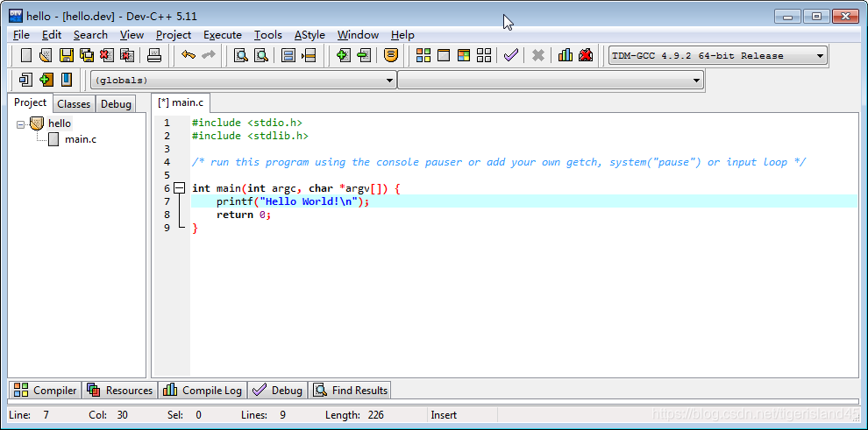The width and height of the screenshot is (868, 430).
Task: Click the Insert icon in second toolbar row
Action: (25, 80)
